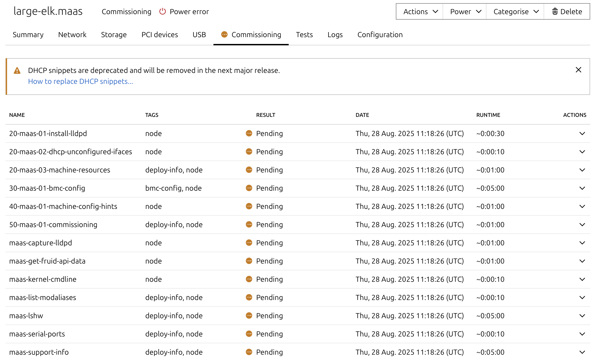Click pending icon for 20-maas-01-install-lldpd
Image resolution: width=597 pixels, height=364 pixels.
pyautogui.click(x=249, y=133)
